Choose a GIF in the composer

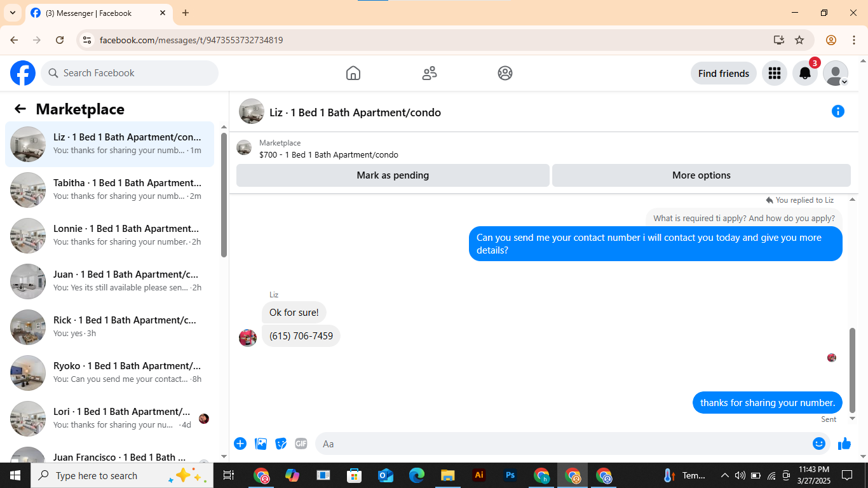[x=301, y=444]
